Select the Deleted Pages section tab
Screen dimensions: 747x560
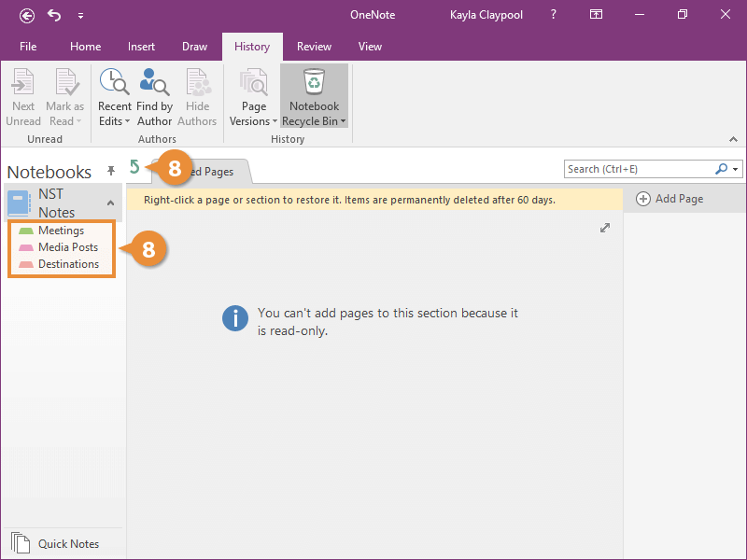click(x=201, y=172)
